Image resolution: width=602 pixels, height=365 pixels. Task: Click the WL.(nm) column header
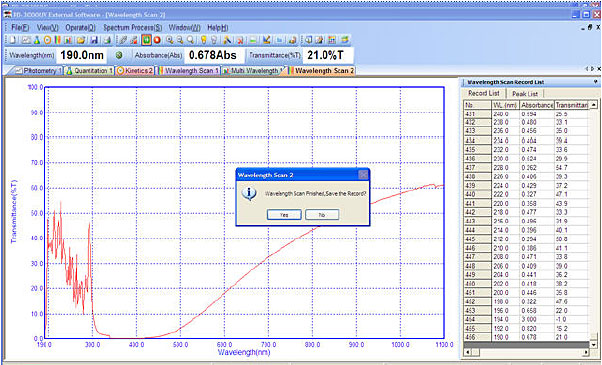505,105
